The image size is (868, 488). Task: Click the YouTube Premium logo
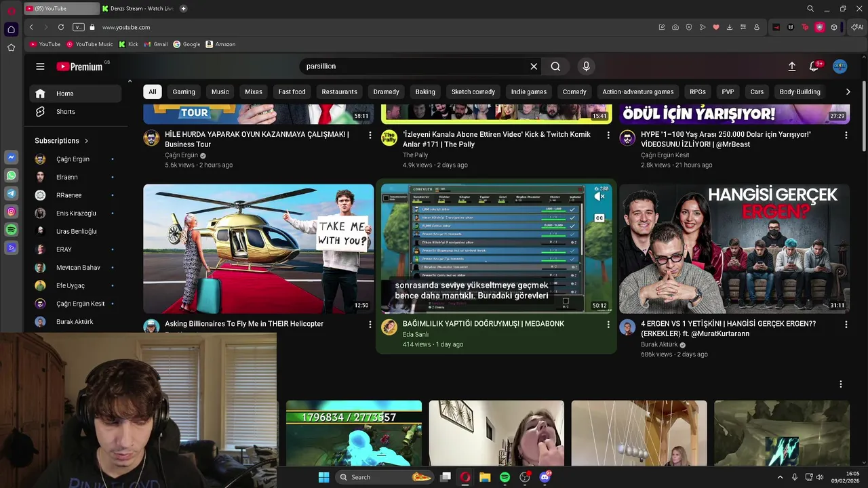[x=79, y=66]
